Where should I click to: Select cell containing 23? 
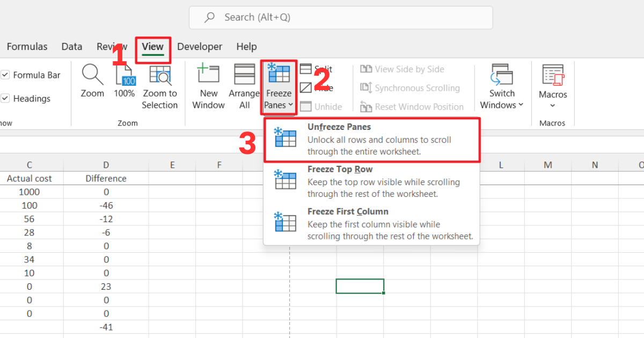tap(106, 286)
